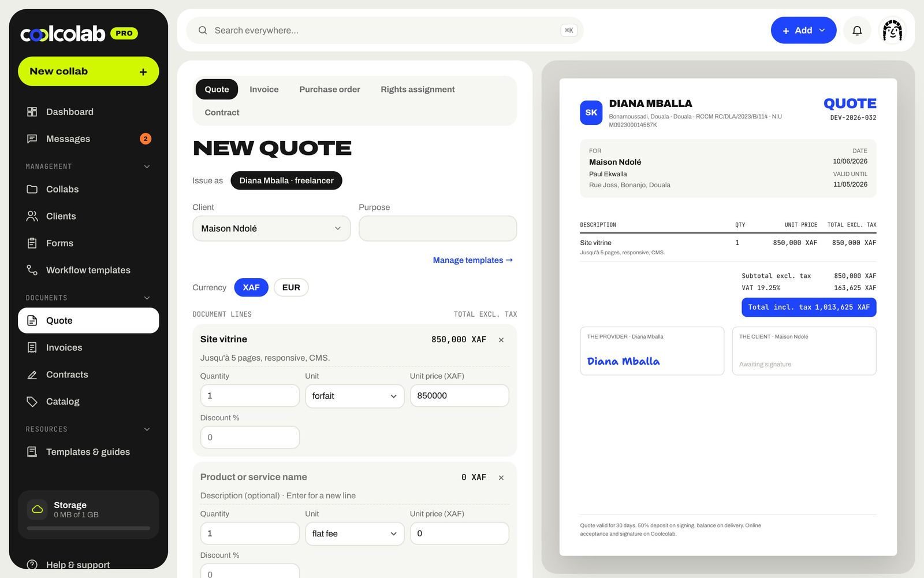Remove the empty Product or service line
The width and height of the screenshot is (924, 578).
pyautogui.click(x=501, y=477)
